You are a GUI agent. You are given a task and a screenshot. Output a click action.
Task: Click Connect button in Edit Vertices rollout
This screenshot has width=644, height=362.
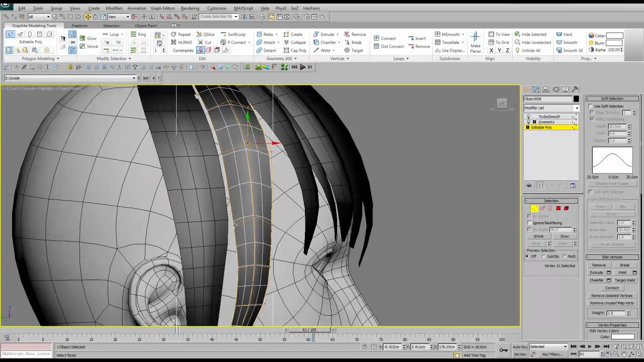(x=612, y=288)
